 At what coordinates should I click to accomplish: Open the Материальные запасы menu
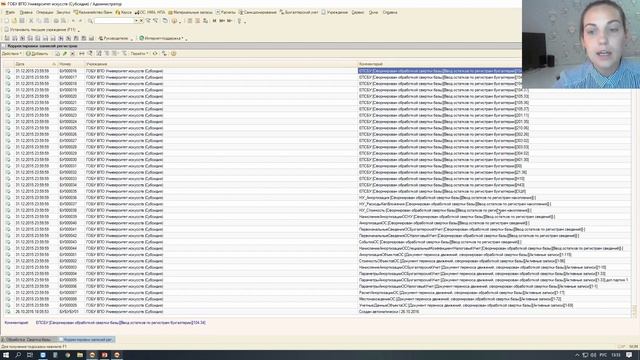191,12
